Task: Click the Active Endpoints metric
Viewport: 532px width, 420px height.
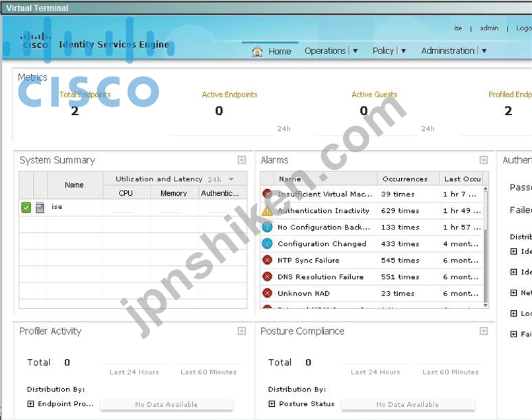Action: 229,95
